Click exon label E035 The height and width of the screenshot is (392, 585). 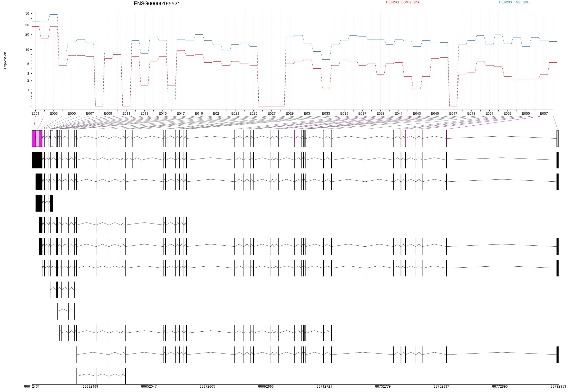coord(344,113)
